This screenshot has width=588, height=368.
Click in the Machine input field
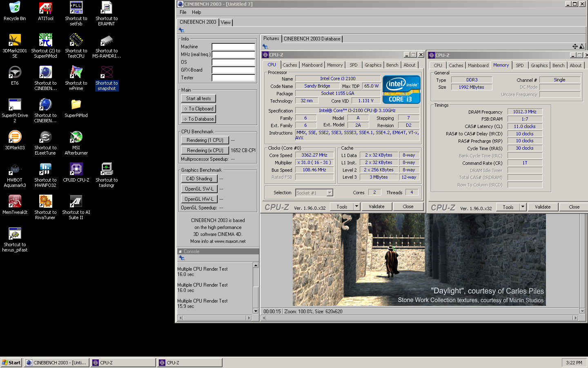(x=233, y=47)
